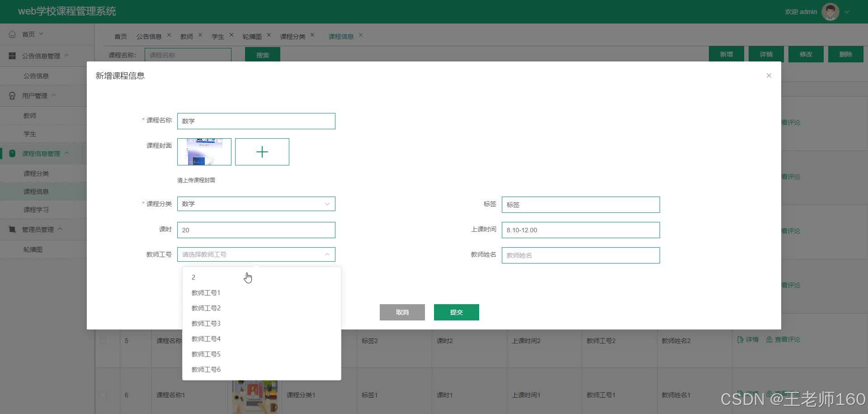868x414 pixels.
Task: Collapse the 教师工号 dropdown selector
Action: pos(327,254)
